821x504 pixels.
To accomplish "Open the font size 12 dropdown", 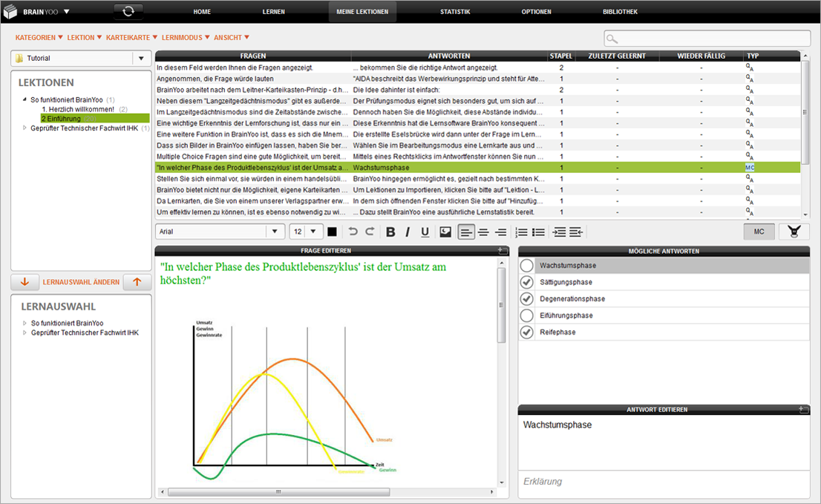I will [311, 232].
